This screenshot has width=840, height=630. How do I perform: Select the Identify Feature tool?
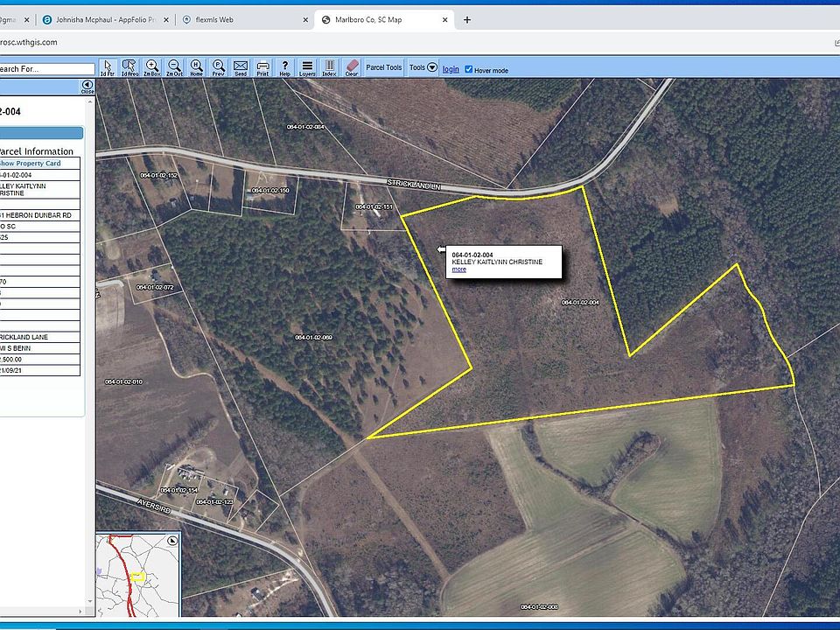[108, 67]
